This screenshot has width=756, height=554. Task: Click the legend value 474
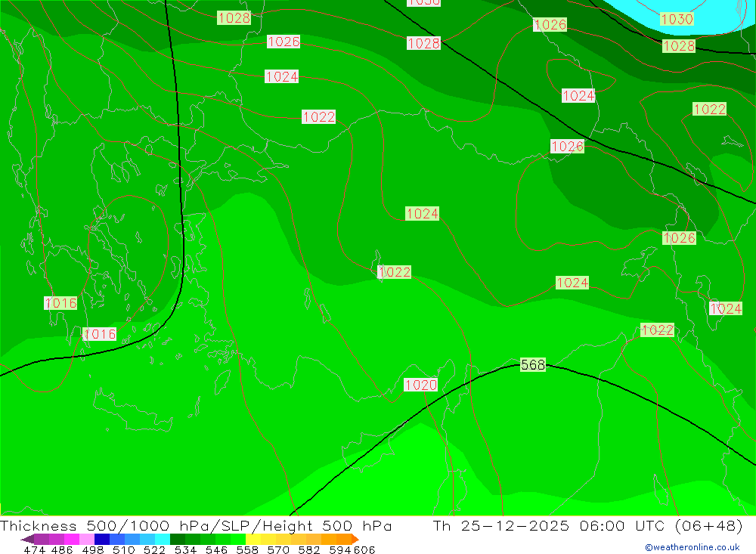click(x=34, y=549)
